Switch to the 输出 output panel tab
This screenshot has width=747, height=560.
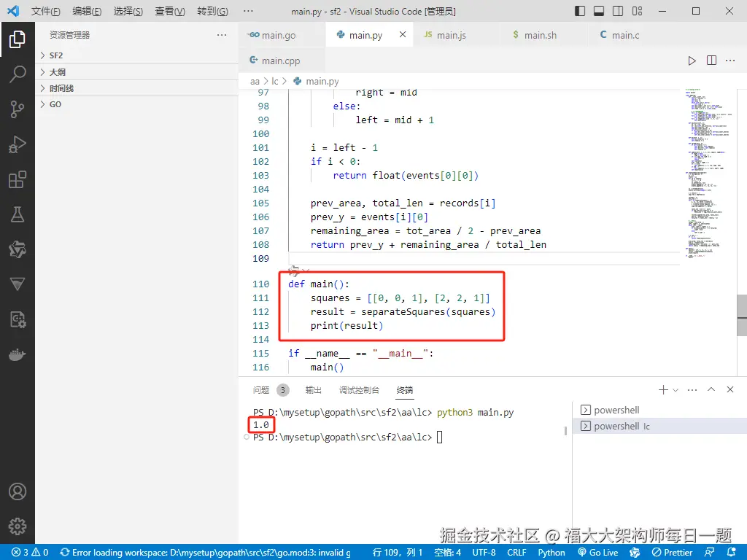[313, 390]
